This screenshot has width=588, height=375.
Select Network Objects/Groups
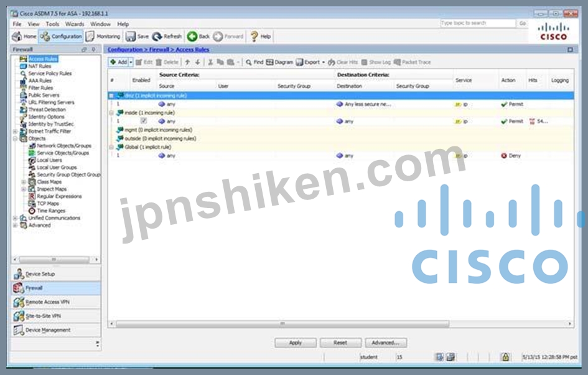point(63,146)
